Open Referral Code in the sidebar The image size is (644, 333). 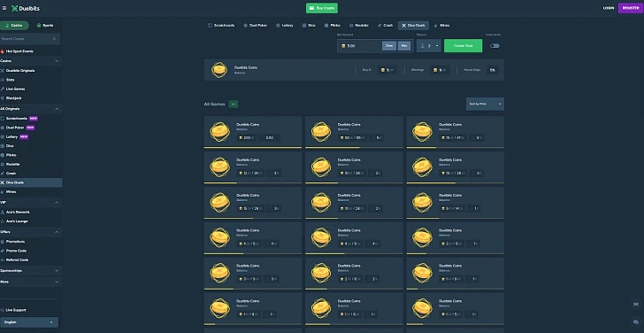[15, 259]
